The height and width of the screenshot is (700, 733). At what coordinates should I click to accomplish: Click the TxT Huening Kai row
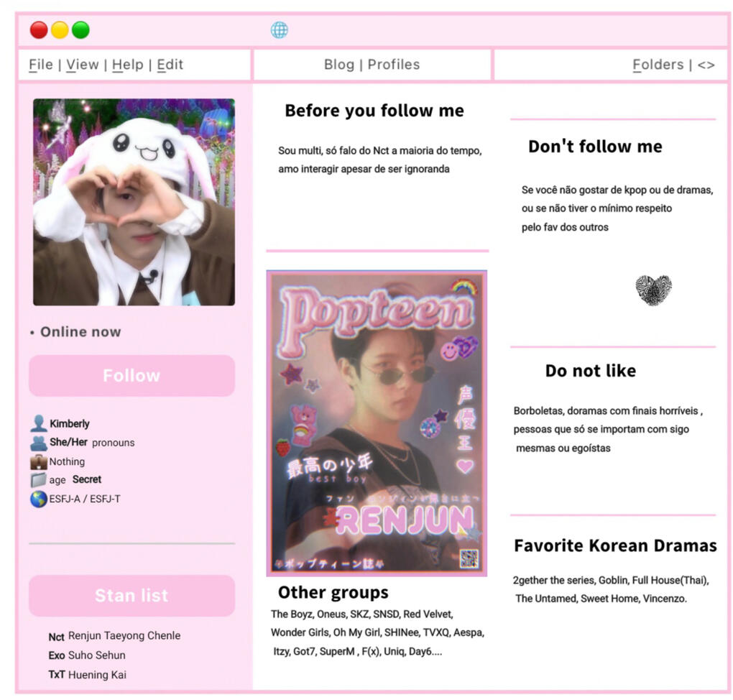point(88,675)
